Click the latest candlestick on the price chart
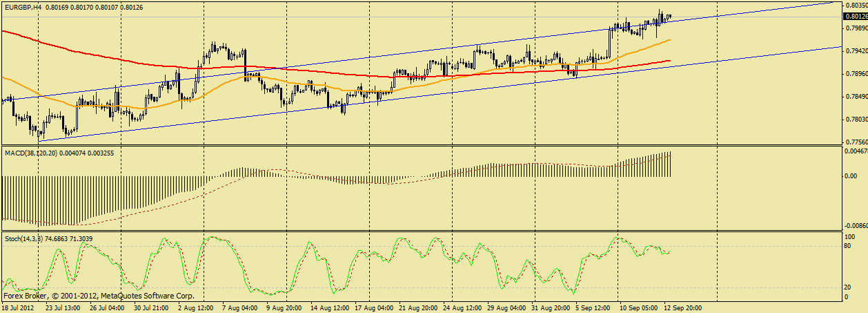 [670, 17]
